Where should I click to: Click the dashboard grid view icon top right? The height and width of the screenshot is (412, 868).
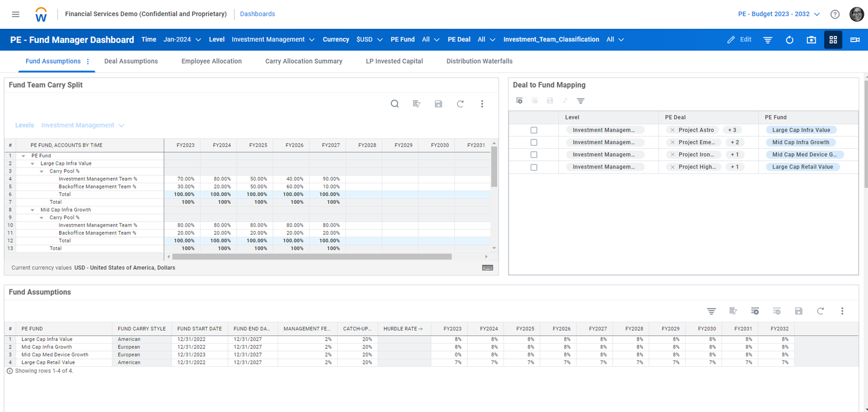pyautogui.click(x=833, y=39)
